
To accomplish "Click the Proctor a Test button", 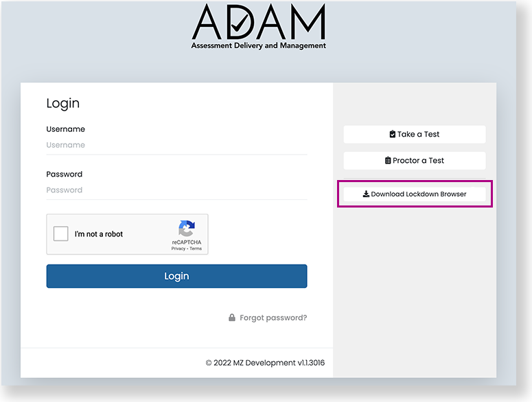I will [x=414, y=161].
